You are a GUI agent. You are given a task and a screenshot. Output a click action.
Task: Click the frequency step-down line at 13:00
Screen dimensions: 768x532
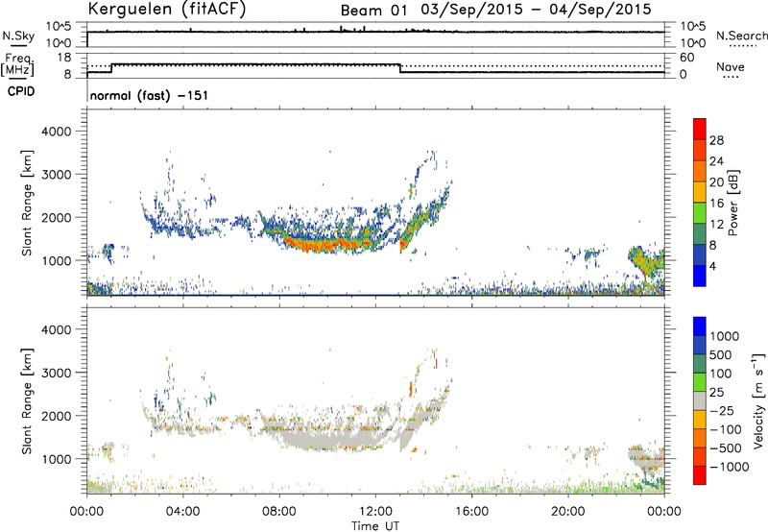click(400, 68)
